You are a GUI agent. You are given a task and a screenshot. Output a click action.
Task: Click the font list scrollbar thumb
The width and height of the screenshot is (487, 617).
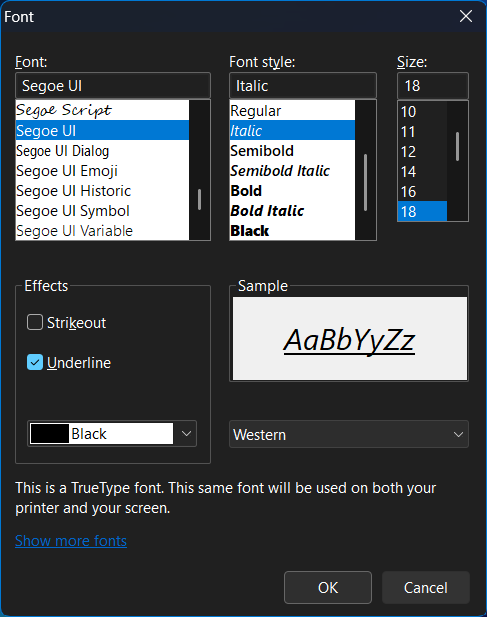199,200
